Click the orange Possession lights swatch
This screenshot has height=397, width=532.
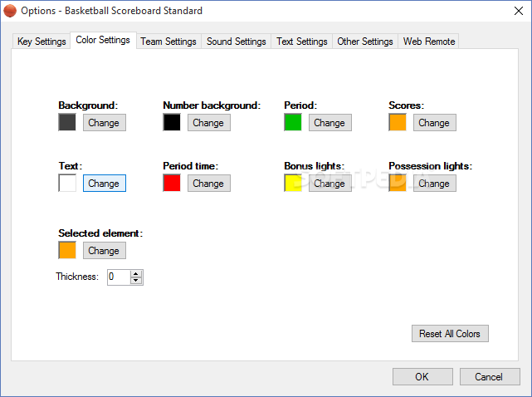point(398,183)
